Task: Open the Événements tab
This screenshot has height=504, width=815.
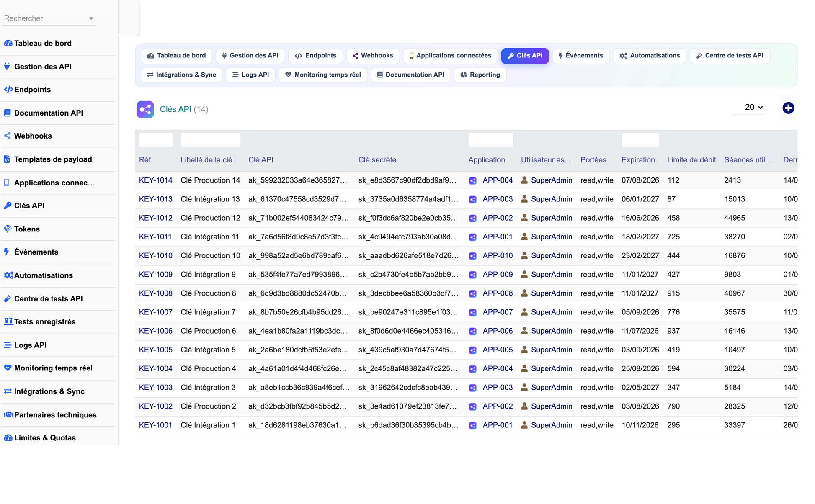Action: (x=580, y=56)
